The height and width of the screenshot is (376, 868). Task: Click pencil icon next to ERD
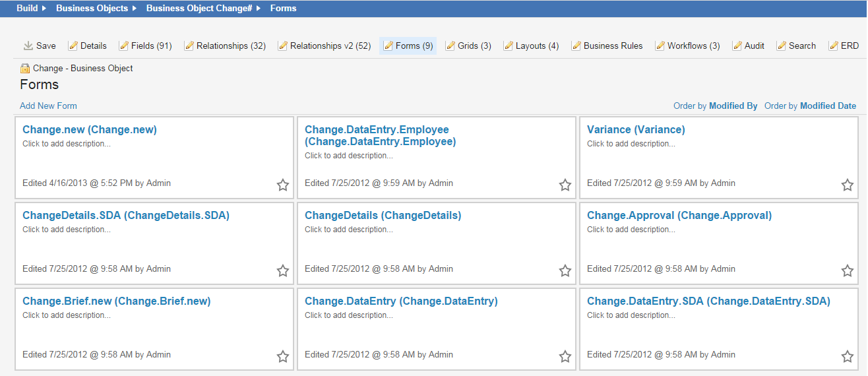834,46
